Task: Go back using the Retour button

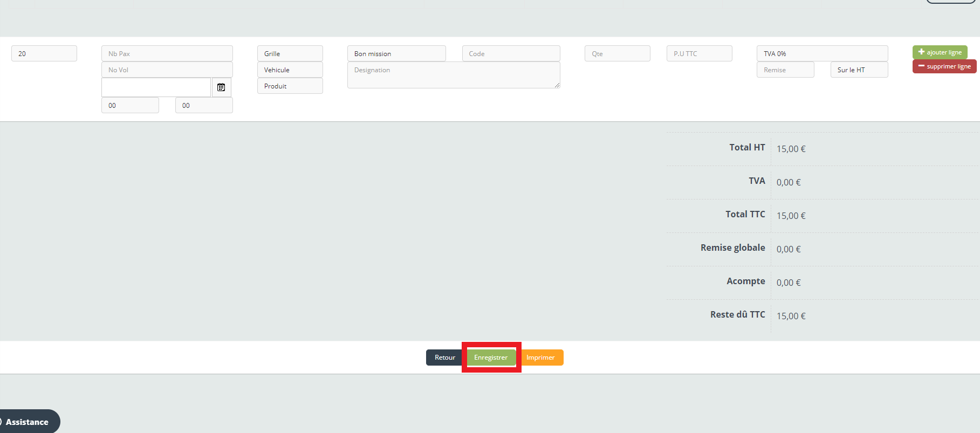Action: (x=444, y=358)
